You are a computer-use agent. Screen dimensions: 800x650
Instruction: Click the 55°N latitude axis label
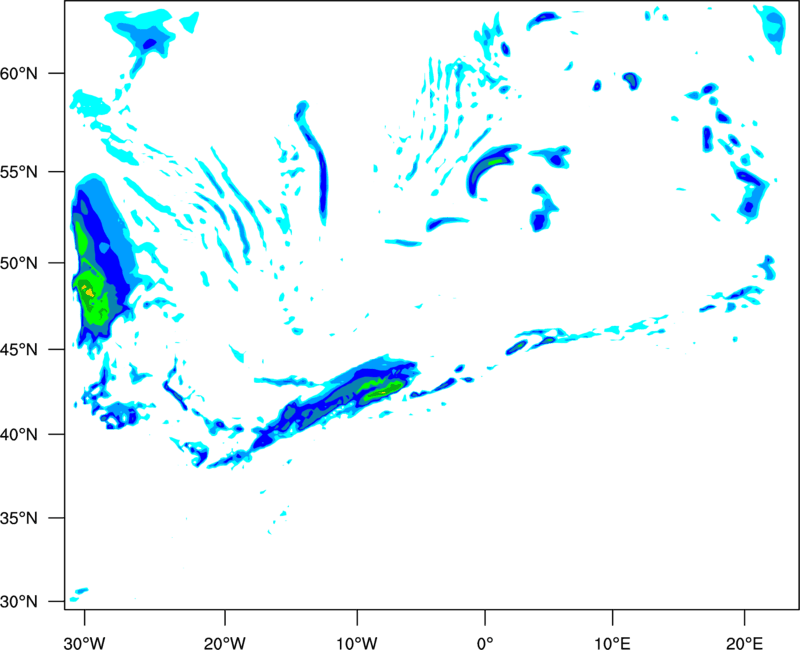point(19,171)
